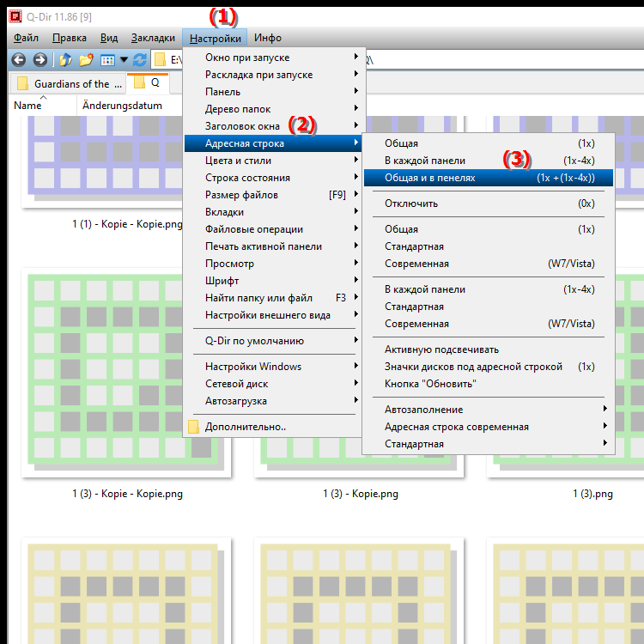
Task: Select Стандартная under the Общая section
Action: tap(489, 246)
